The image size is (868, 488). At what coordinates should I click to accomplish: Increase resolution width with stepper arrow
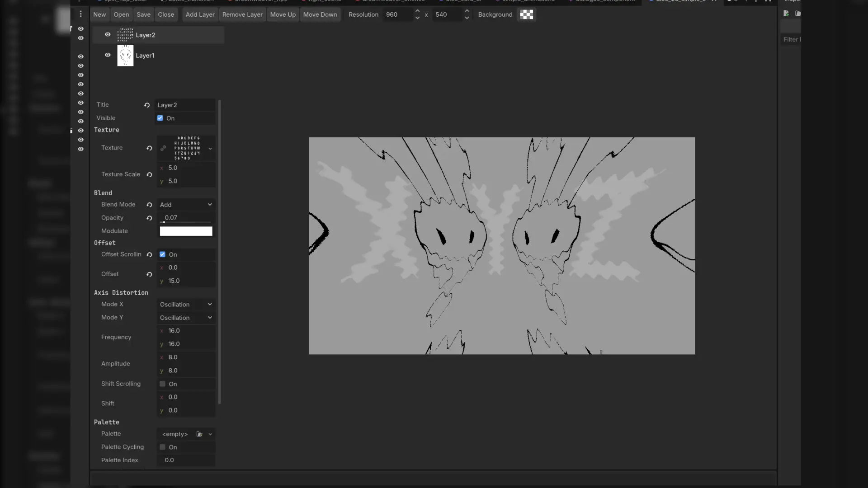tap(417, 11)
